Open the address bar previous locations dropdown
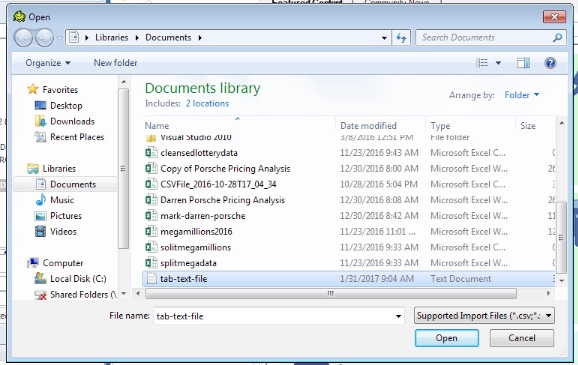 pos(384,38)
